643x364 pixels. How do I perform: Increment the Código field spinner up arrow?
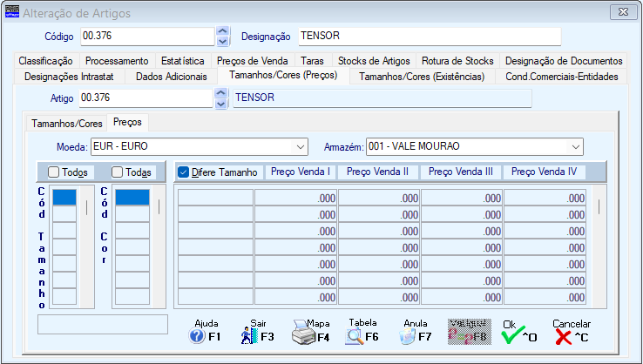coord(221,30)
